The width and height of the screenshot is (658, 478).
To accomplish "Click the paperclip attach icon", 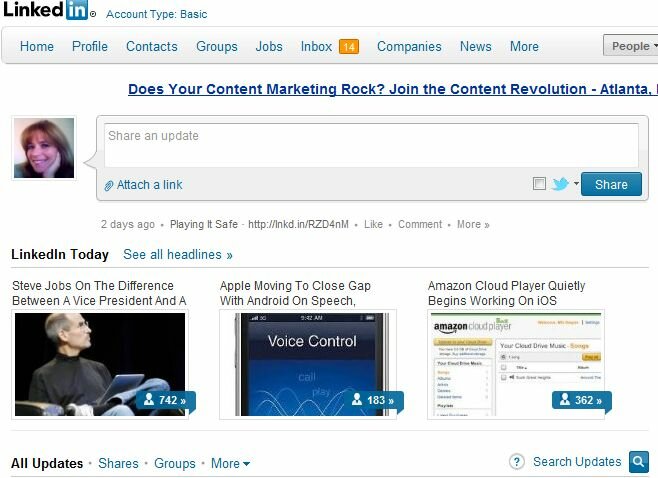I will (x=109, y=185).
